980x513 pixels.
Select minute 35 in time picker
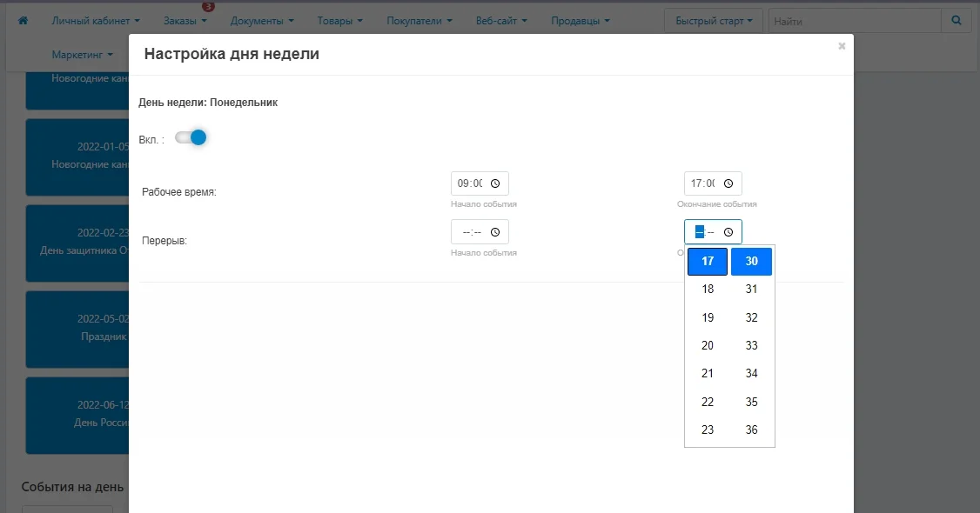(751, 402)
